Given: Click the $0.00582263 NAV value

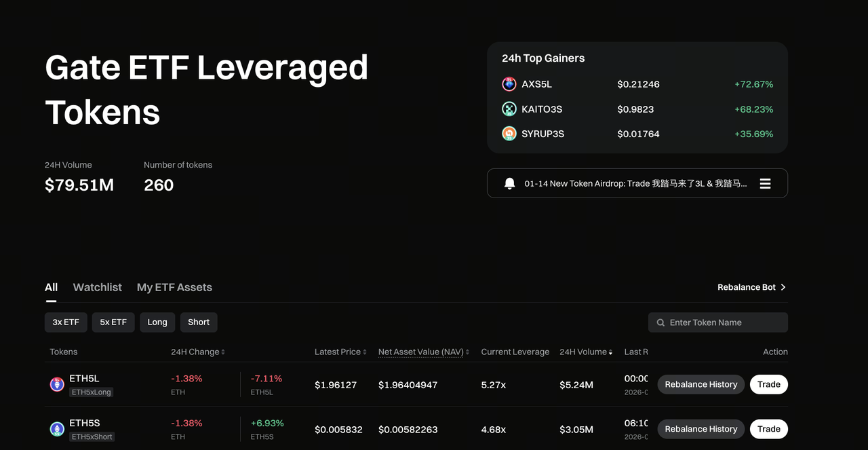Looking at the screenshot, I should 408,430.
